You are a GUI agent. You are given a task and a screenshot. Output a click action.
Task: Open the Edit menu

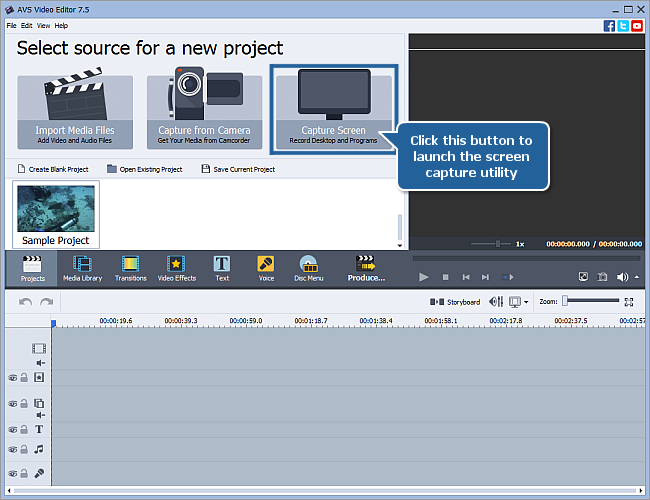click(27, 26)
